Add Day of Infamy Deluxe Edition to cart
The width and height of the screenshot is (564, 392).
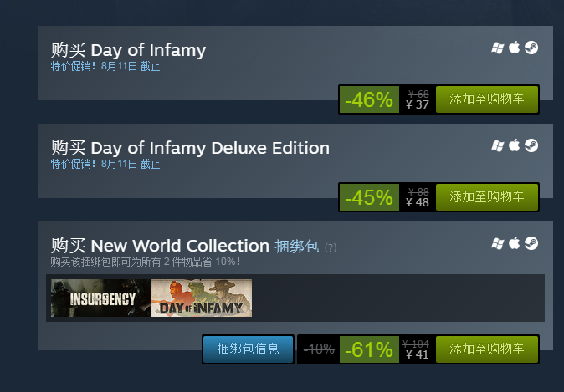[487, 197]
